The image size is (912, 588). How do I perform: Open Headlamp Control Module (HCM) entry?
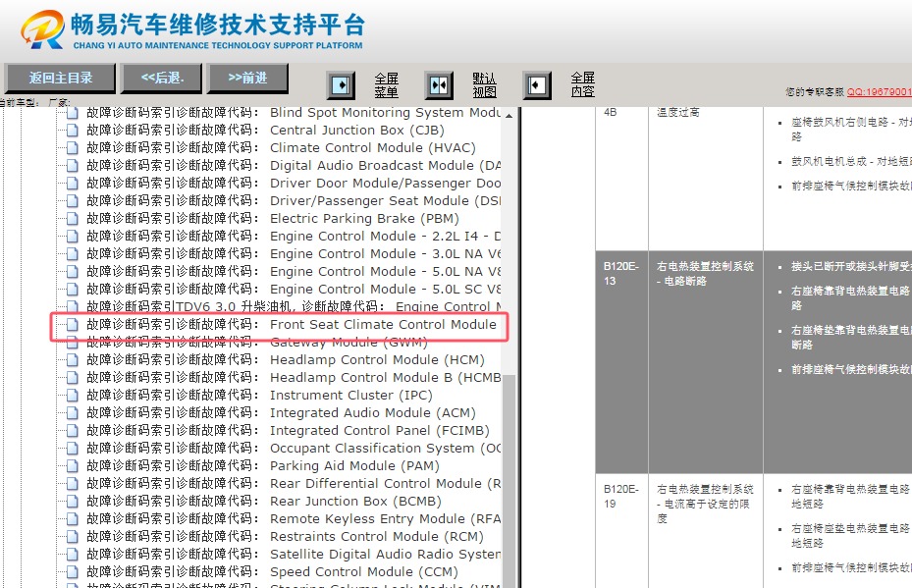[x=286, y=359]
